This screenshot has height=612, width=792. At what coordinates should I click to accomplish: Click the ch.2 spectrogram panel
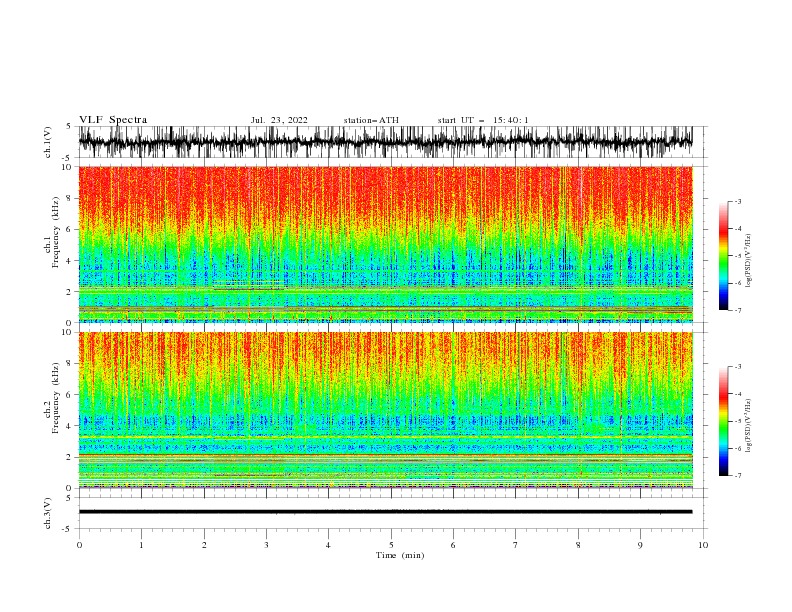(385, 410)
